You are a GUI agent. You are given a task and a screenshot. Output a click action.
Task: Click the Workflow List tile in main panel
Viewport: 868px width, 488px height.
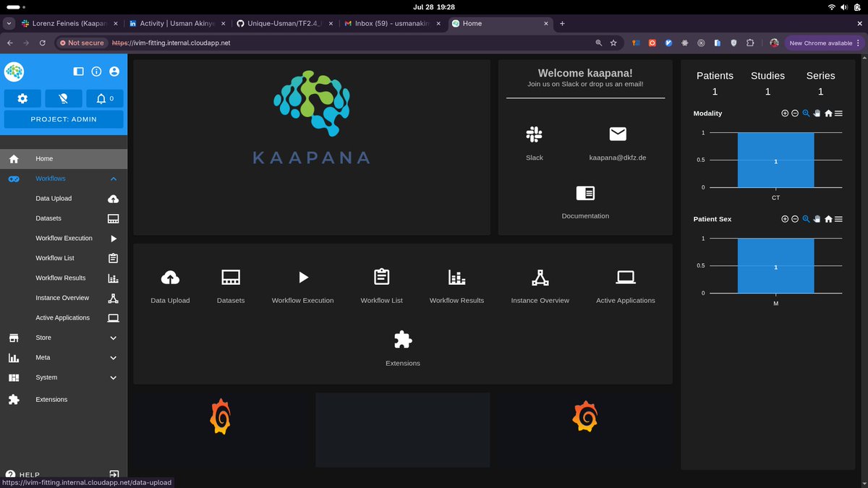click(382, 286)
